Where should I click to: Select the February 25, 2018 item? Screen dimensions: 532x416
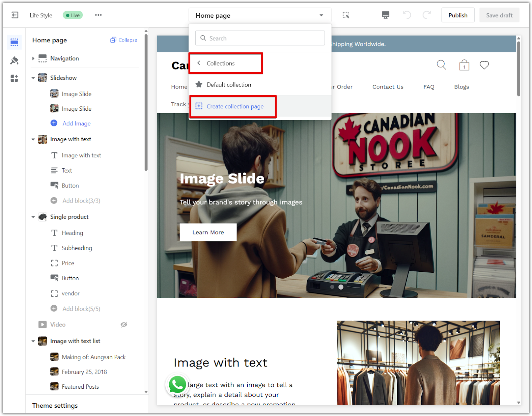click(84, 372)
